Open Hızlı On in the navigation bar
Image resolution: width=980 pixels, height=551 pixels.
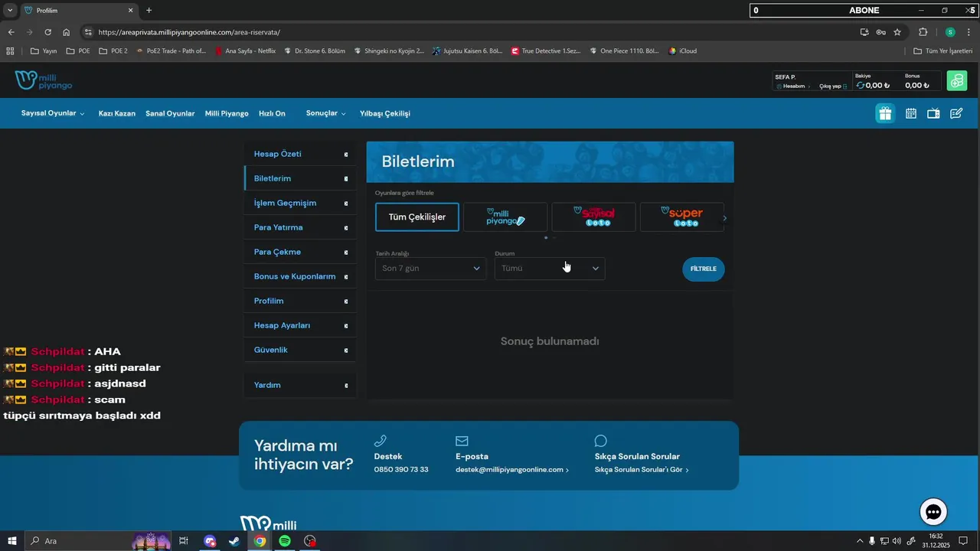point(272,113)
